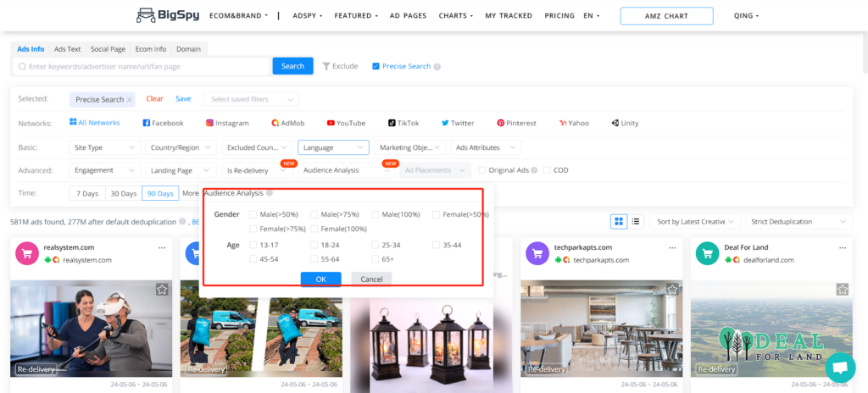Select the TikTok network
The image size is (868, 393).
coord(403,123)
